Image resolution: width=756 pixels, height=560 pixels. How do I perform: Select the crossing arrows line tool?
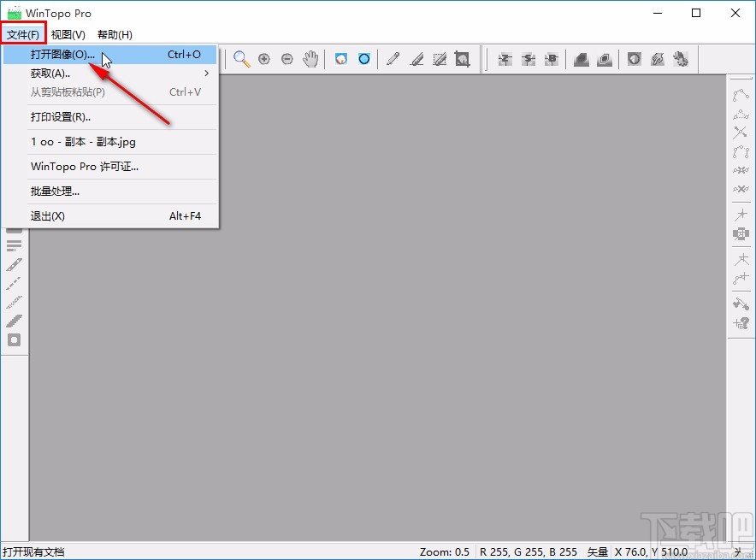click(741, 133)
